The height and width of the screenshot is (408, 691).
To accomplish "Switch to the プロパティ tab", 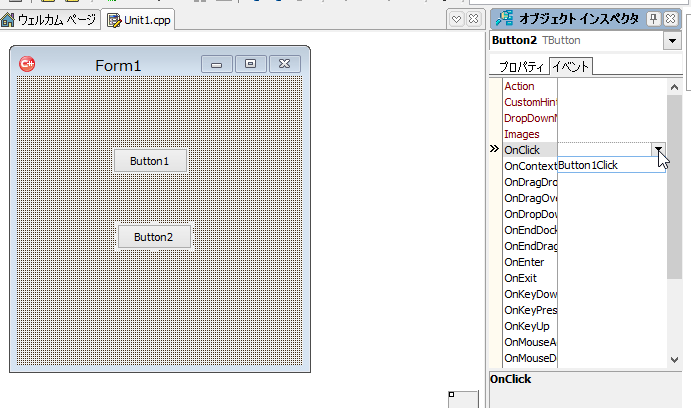I will 521,67.
